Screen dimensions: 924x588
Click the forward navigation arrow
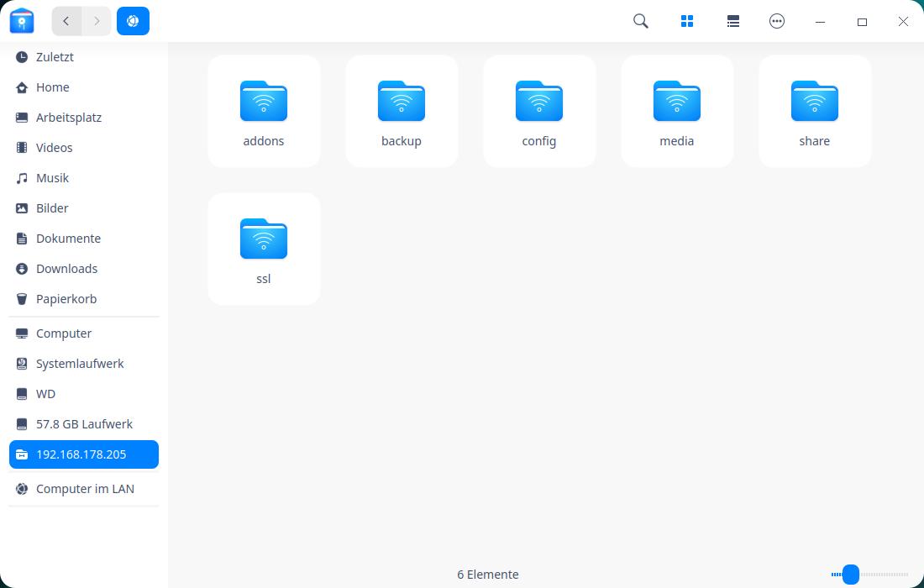pyautogui.click(x=97, y=21)
